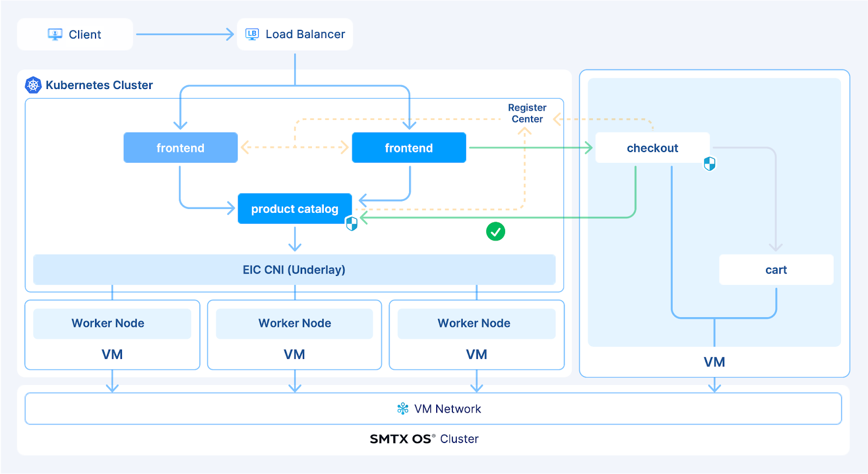Select the product catalog service box
Screen dimensions: 868x474
coord(295,208)
